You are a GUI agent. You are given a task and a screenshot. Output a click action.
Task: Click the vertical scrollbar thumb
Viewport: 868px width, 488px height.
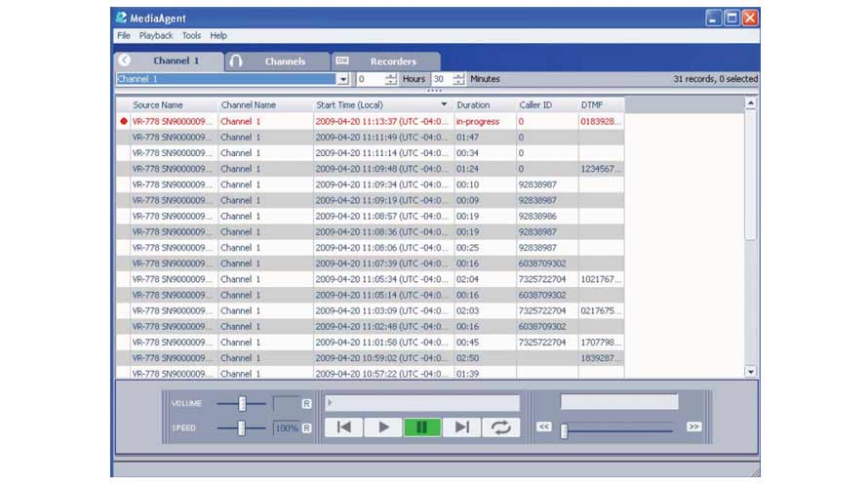click(751, 175)
